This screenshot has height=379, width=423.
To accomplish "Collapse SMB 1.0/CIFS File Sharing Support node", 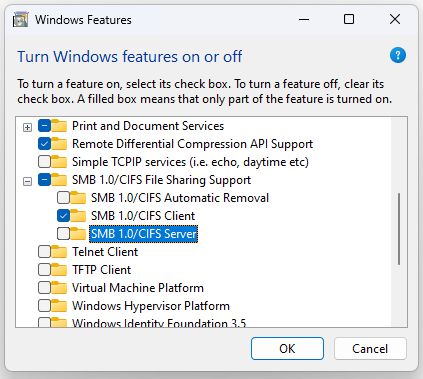I will point(27,181).
